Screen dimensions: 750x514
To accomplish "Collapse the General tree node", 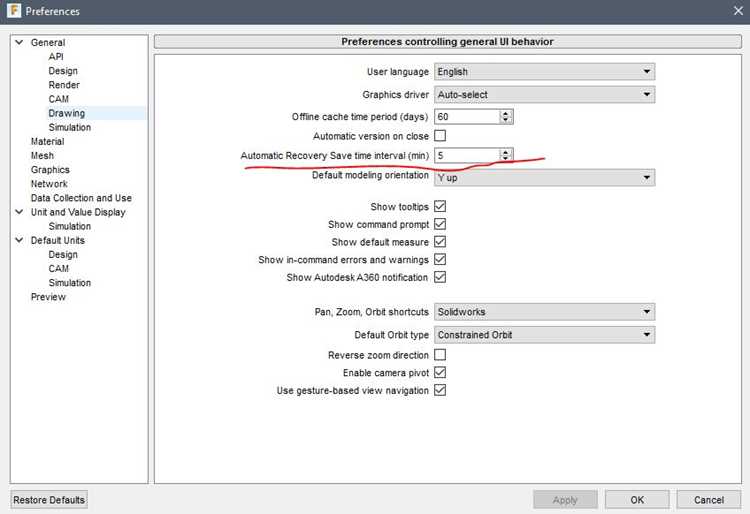I will (19, 43).
